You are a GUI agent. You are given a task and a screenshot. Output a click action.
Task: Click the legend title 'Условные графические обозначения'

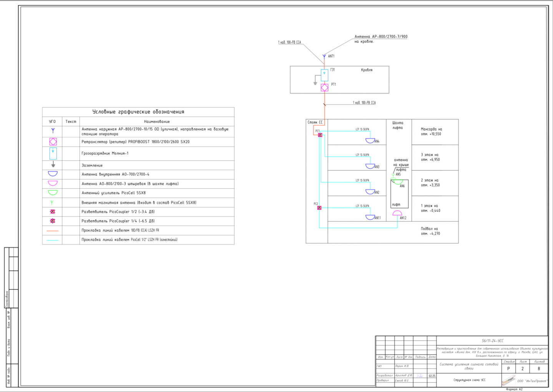tap(138, 112)
